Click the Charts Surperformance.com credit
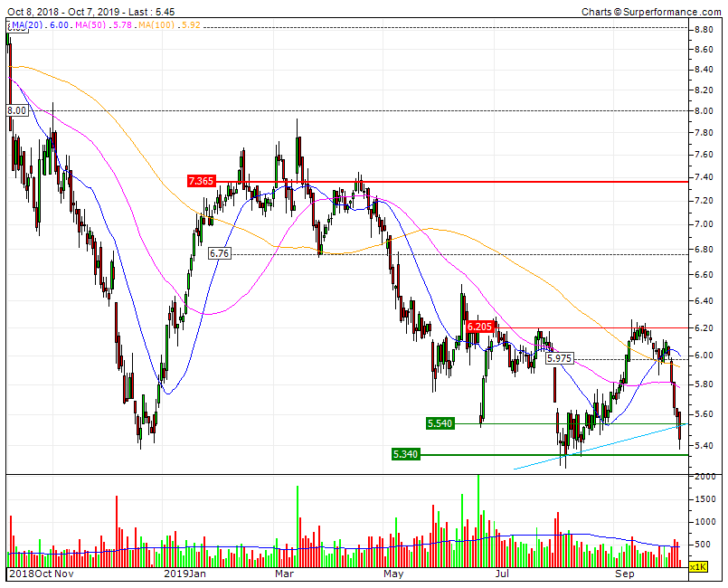This screenshot has width=728, height=588. tap(651, 12)
